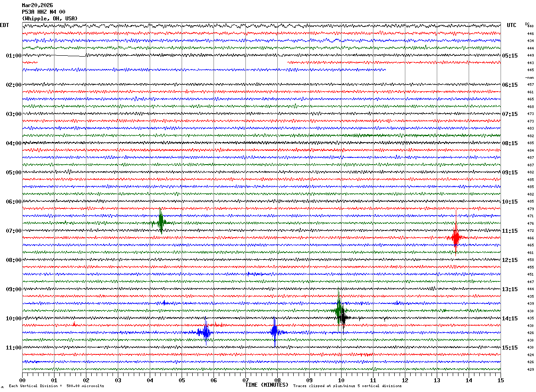Click the 07:15 UTC time label

(510, 114)
